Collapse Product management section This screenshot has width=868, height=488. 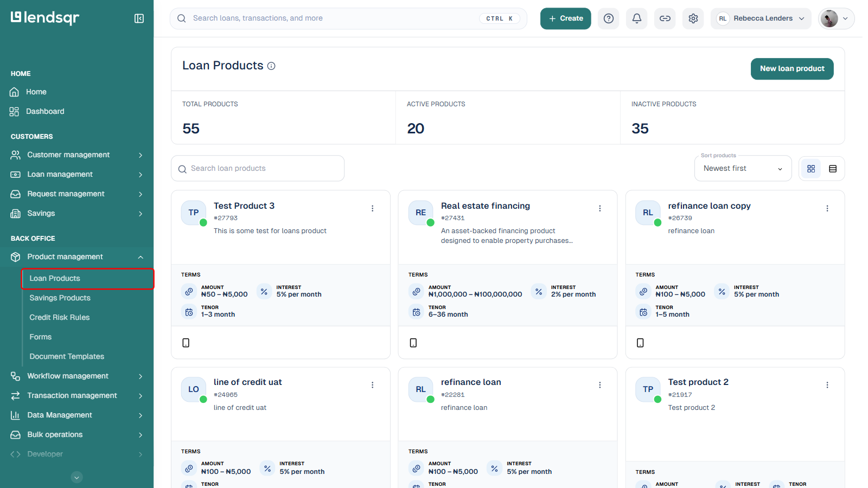coord(141,257)
